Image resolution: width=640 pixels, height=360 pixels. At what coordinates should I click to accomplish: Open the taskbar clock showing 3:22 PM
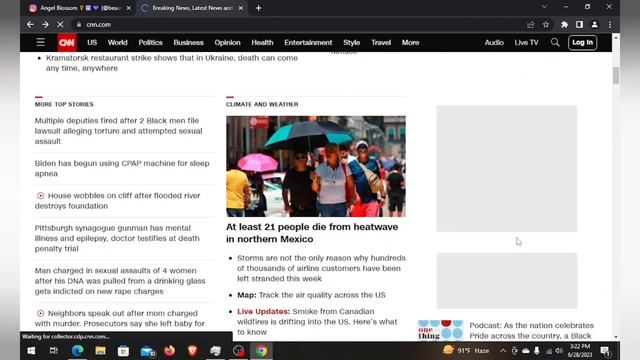point(580,351)
